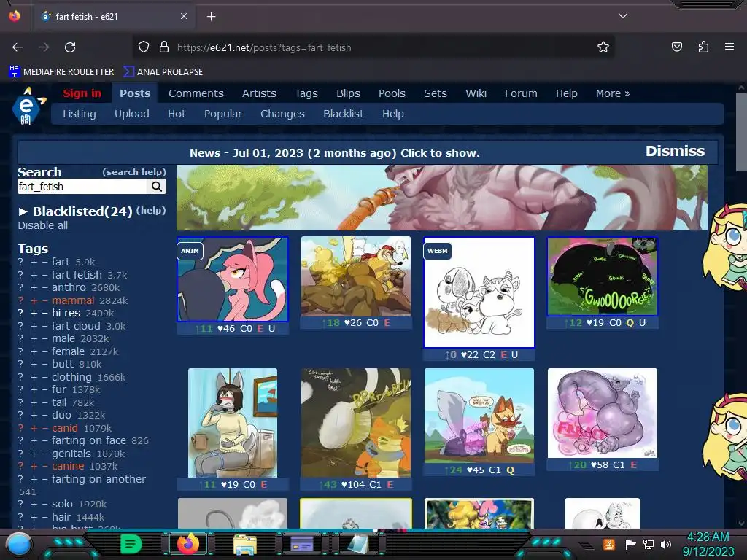Include the tail tag with plus
The width and height of the screenshot is (747, 560).
tap(34, 402)
